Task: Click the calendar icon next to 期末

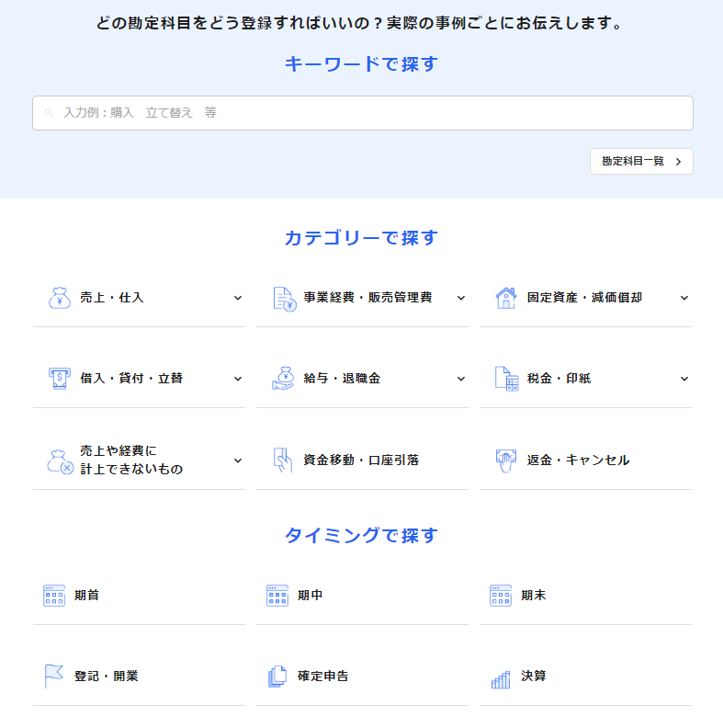Action: tap(501, 596)
